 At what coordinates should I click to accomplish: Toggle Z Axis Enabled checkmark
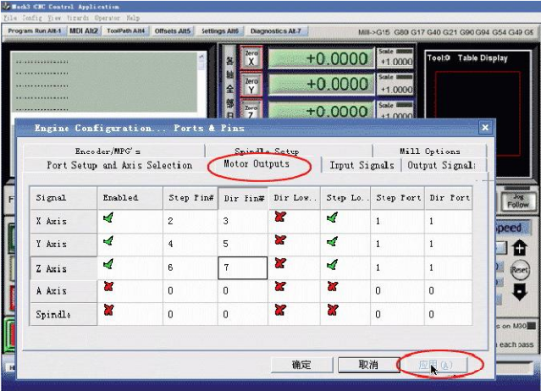(109, 264)
